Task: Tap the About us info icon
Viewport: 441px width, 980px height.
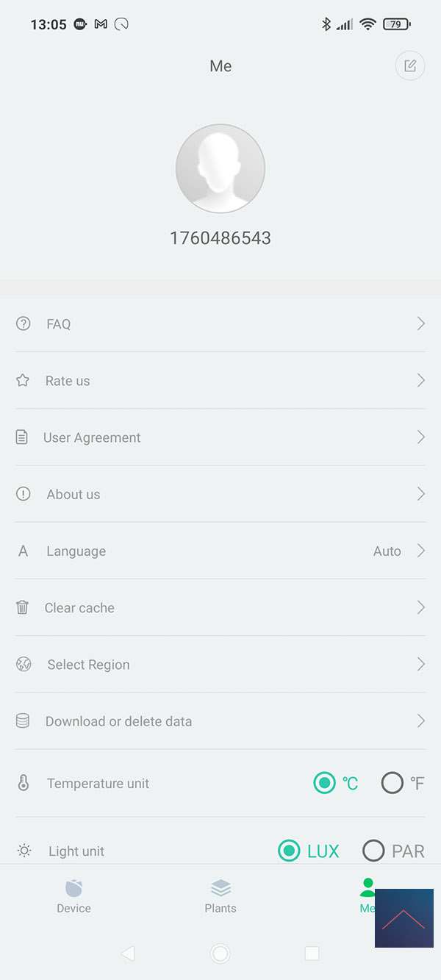Action: (24, 494)
